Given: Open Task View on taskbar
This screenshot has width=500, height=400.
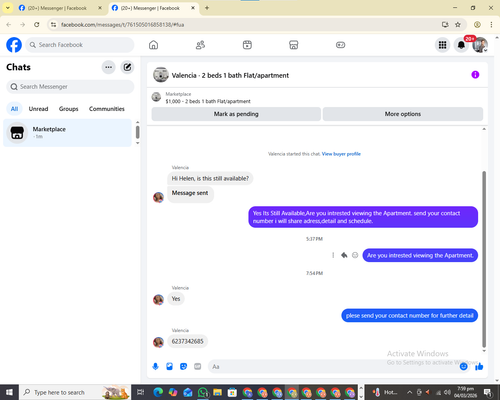Looking at the screenshot, I should click(x=141, y=392).
